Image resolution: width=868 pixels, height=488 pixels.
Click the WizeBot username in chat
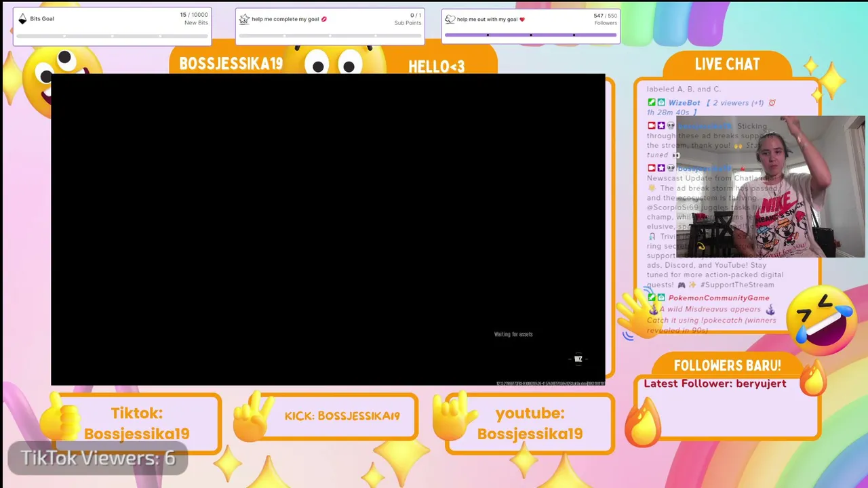684,103
